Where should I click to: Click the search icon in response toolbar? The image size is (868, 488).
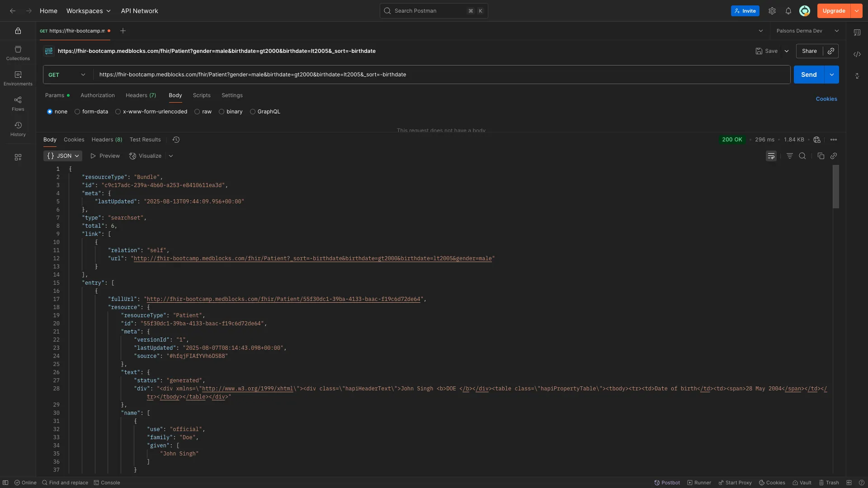(x=802, y=156)
